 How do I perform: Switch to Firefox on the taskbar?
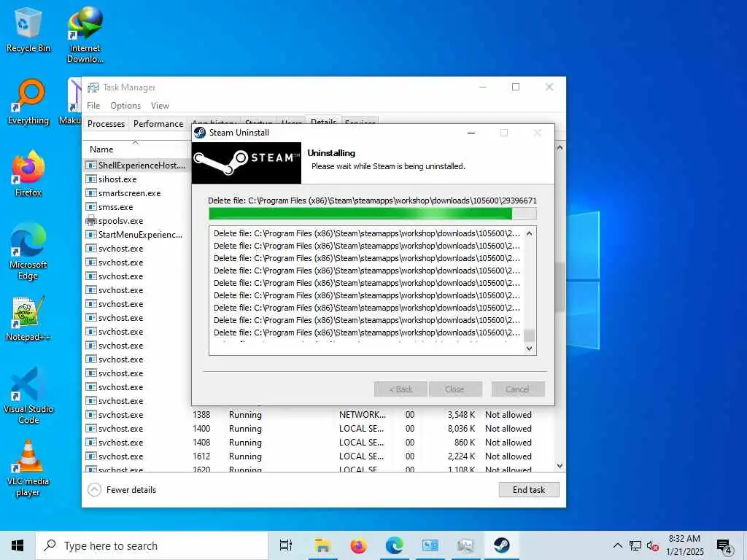[x=358, y=545]
